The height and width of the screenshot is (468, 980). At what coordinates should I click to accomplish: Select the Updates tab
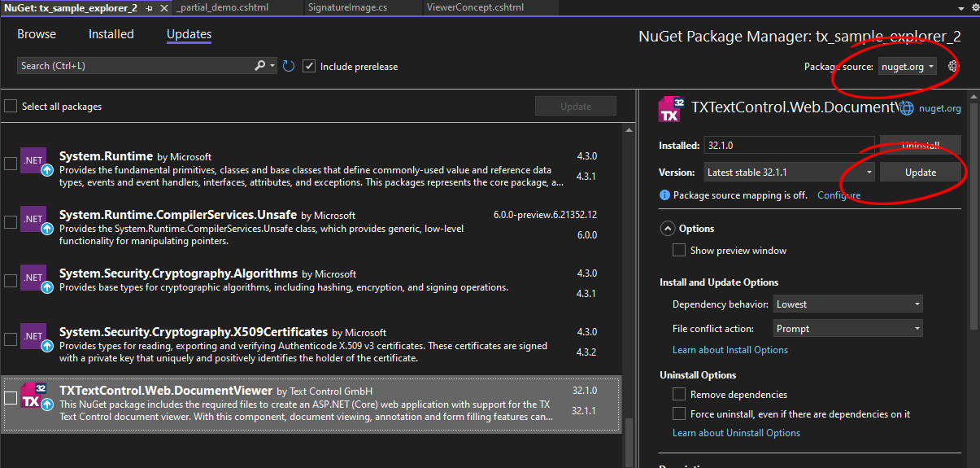pos(189,34)
